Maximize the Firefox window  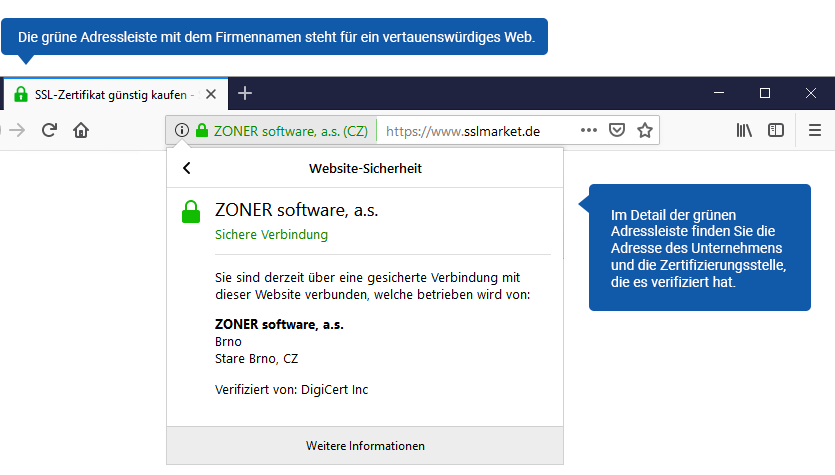point(765,93)
